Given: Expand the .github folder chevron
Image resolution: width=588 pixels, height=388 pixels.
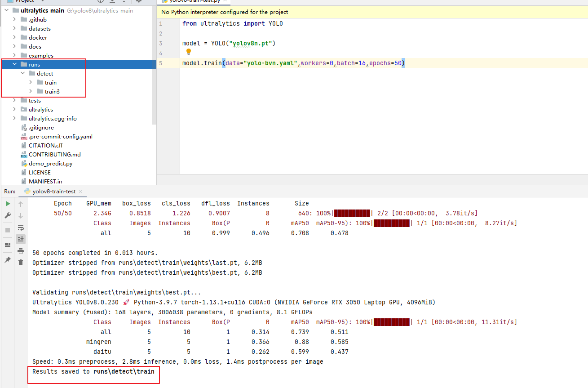Looking at the screenshot, I should 14,19.
